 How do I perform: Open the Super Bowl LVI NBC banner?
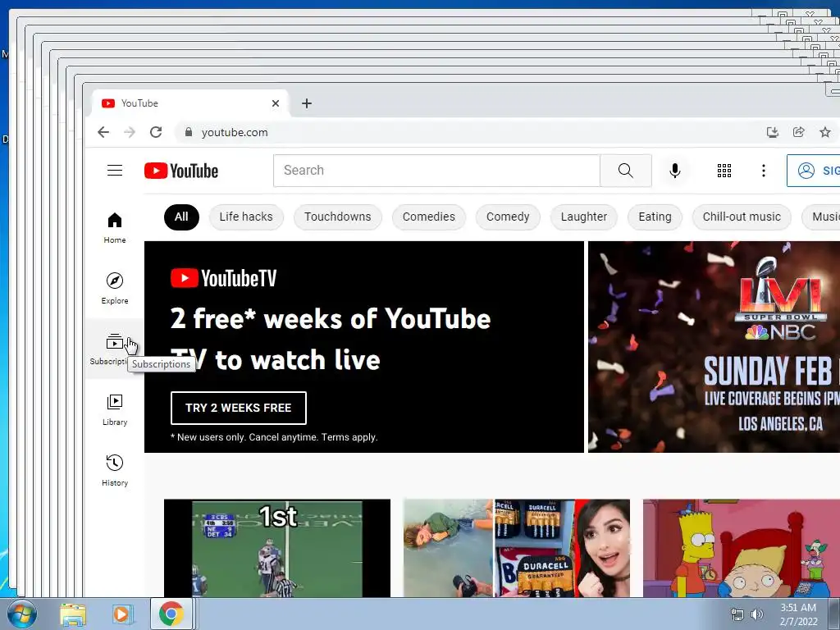(x=714, y=347)
